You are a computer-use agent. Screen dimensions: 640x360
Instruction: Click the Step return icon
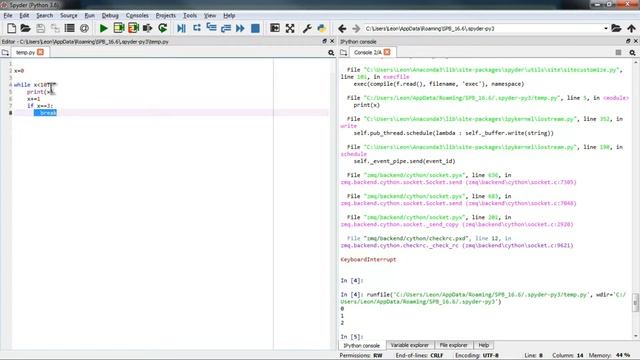(226, 28)
